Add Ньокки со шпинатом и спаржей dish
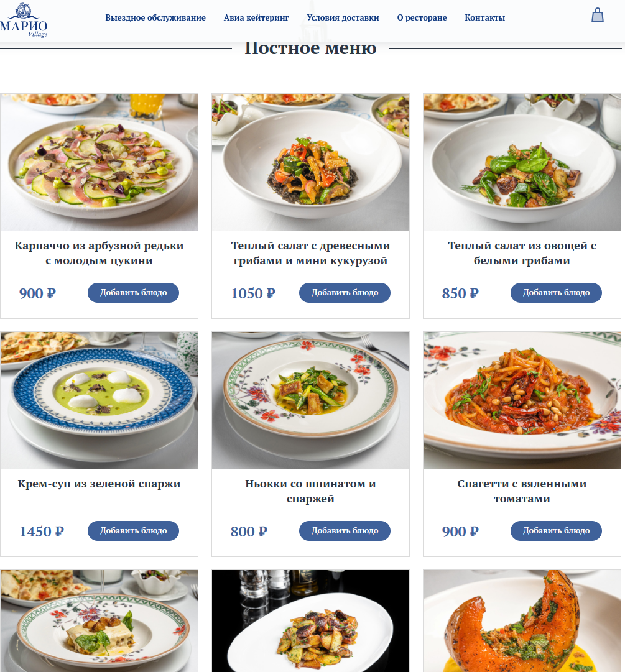The image size is (625, 672). tap(345, 530)
